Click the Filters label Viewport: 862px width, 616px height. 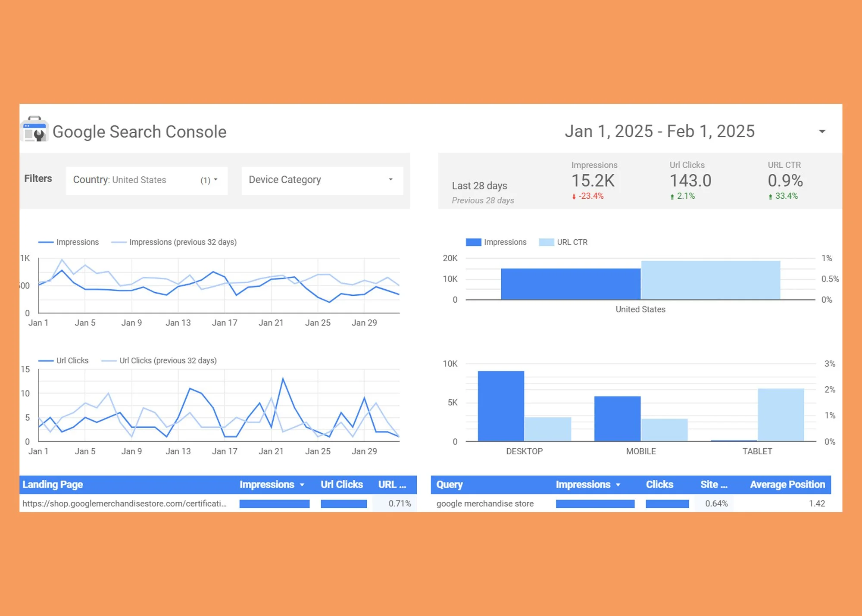click(x=38, y=178)
